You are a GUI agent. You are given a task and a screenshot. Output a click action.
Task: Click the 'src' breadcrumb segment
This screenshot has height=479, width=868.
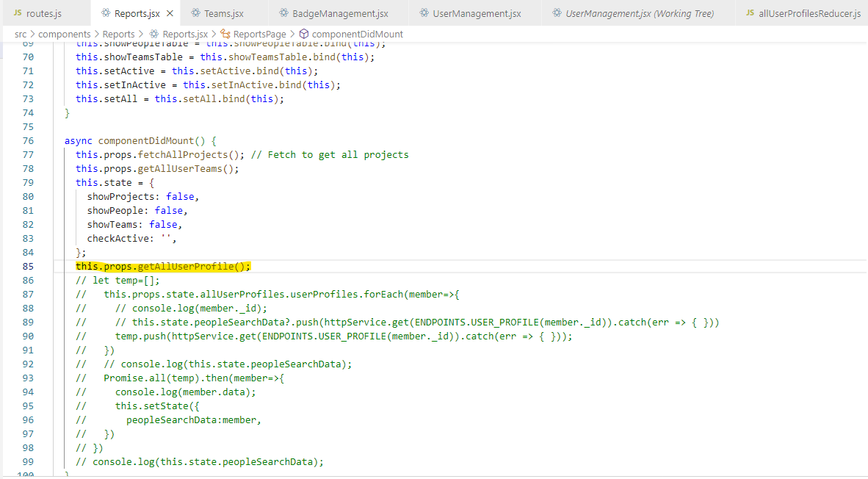(x=21, y=35)
